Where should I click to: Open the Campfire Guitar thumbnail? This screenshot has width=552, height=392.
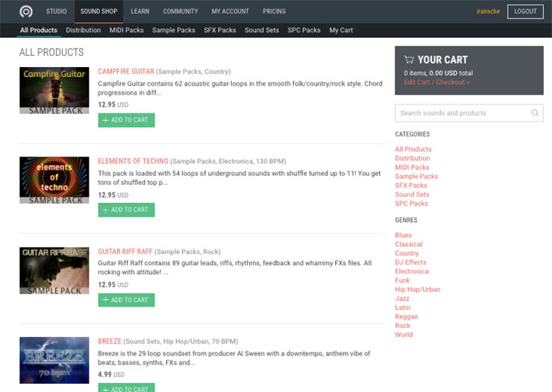coord(54,90)
